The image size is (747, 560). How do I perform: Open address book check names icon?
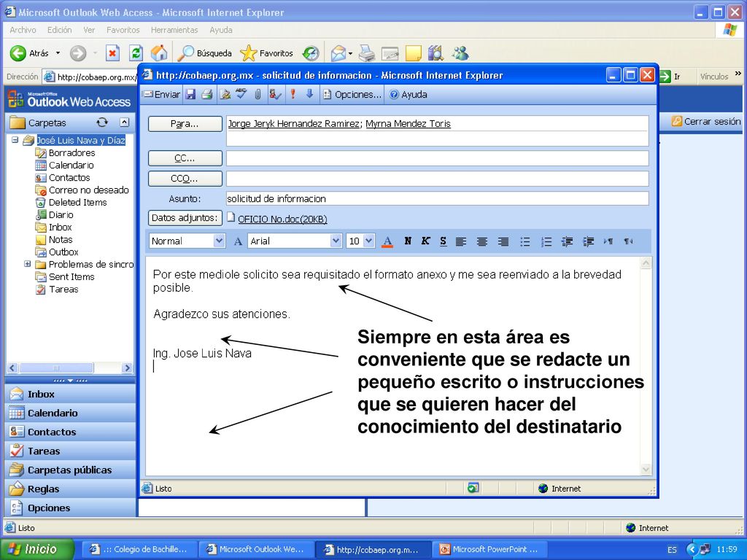275,94
